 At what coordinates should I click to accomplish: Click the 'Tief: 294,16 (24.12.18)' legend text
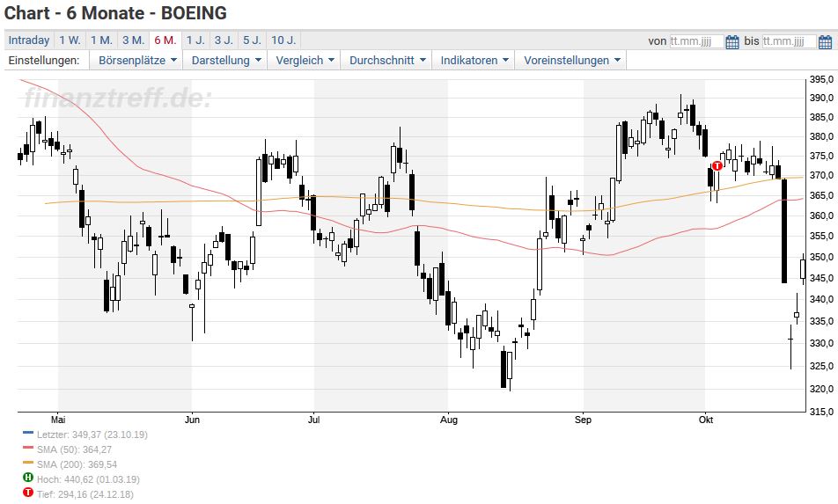click(x=85, y=494)
